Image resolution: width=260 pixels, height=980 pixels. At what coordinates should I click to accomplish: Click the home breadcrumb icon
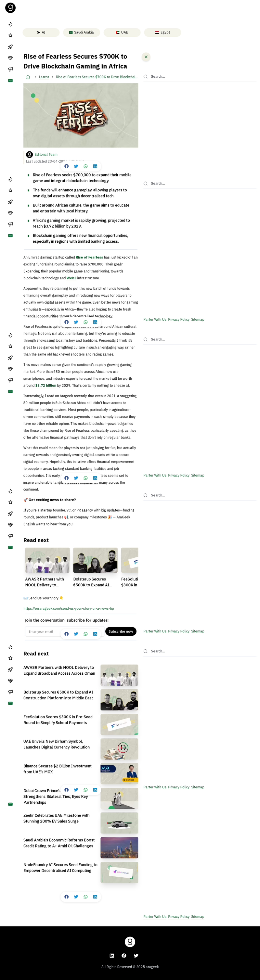pos(28,77)
